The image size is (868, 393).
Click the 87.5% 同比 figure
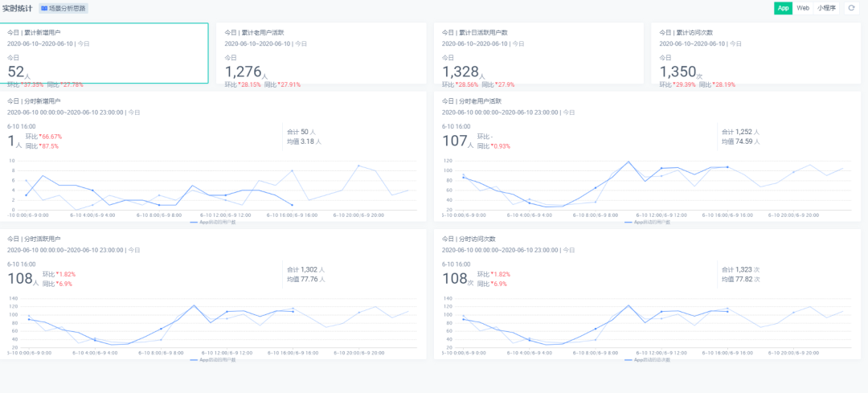49,146
